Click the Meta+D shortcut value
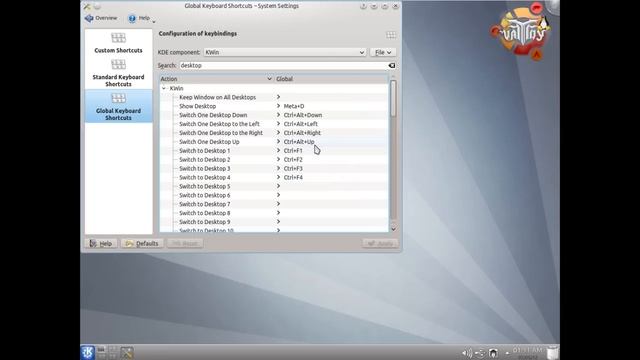The height and width of the screenshot is (360, 640). tap(294, 106)
